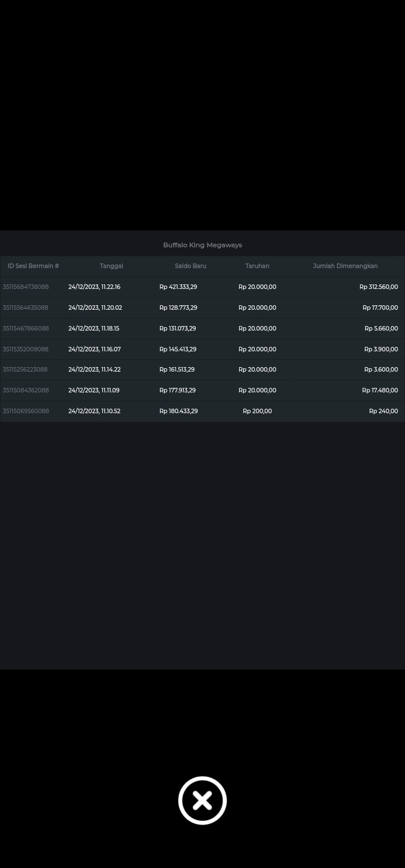Select the Rp 312.560,00 win amount

click(379, 287)
